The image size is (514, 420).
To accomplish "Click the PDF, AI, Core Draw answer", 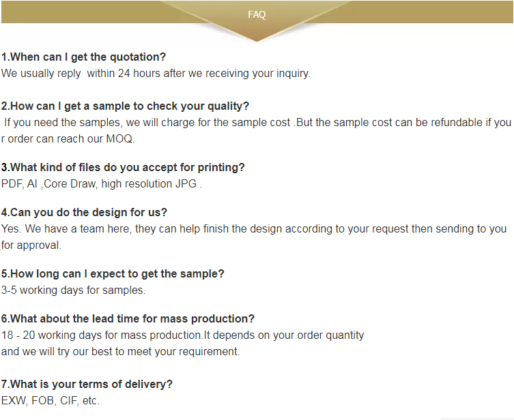I will click(x=102, y=183).
